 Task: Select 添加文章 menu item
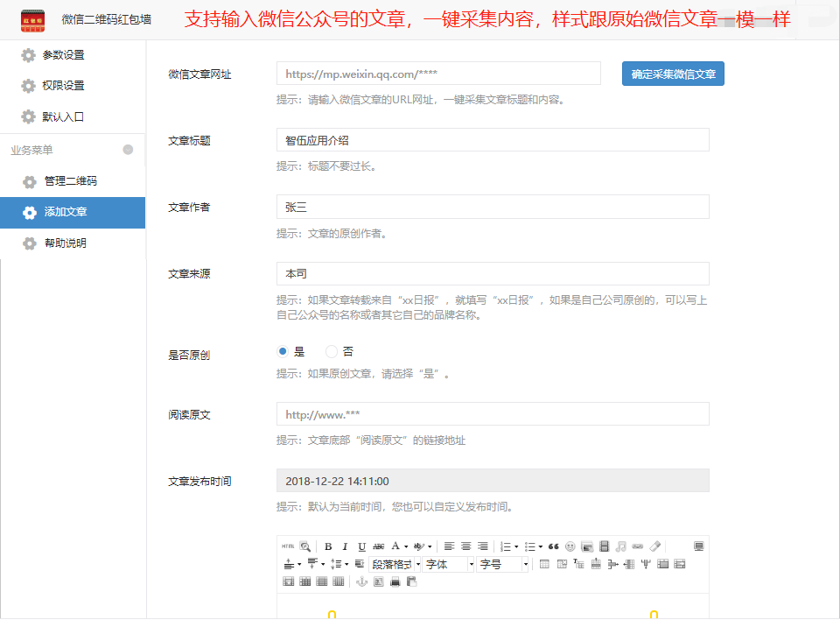click(x=73, y=213)
